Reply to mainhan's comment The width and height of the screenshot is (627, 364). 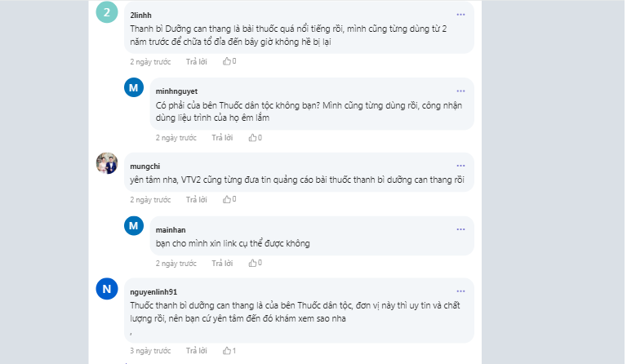point(222,264)
